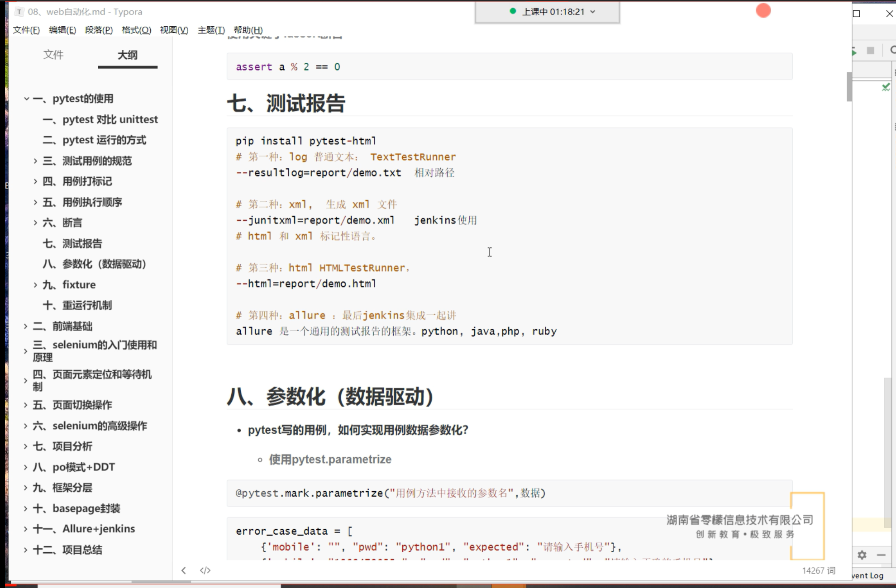
Task: Click the red recording dot
Action: pyautogui.click(x=763, y=11)
